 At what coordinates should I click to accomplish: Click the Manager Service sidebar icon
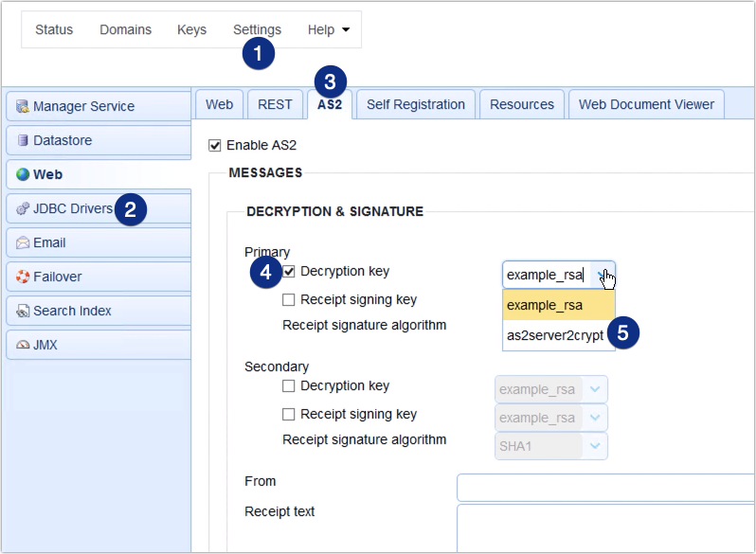[23, 107]
